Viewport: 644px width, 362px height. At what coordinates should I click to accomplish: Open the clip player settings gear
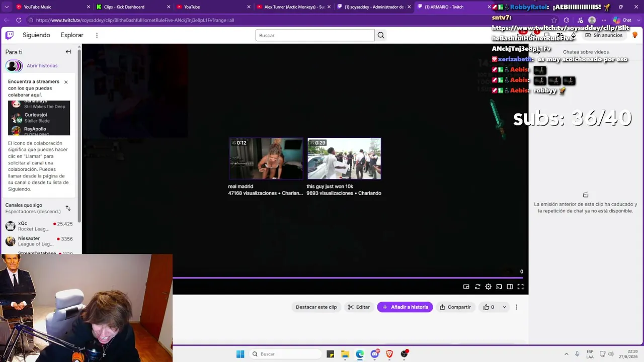click(x=488, y=287)
